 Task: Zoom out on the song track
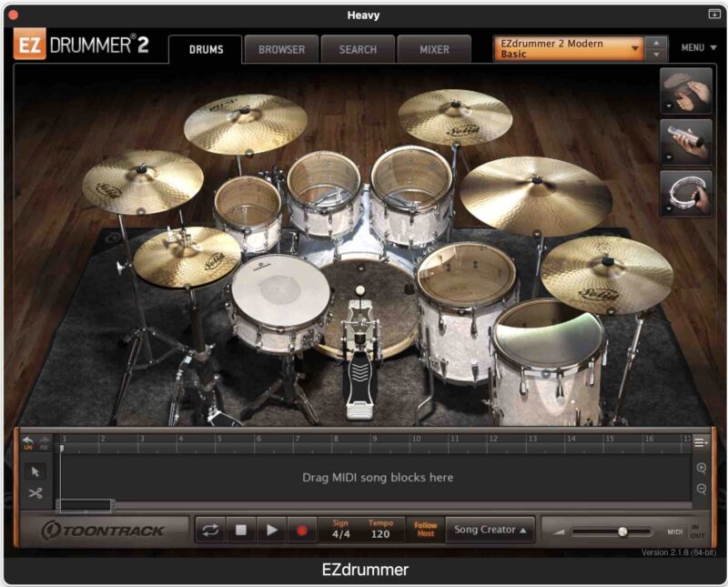pos(702,489)
